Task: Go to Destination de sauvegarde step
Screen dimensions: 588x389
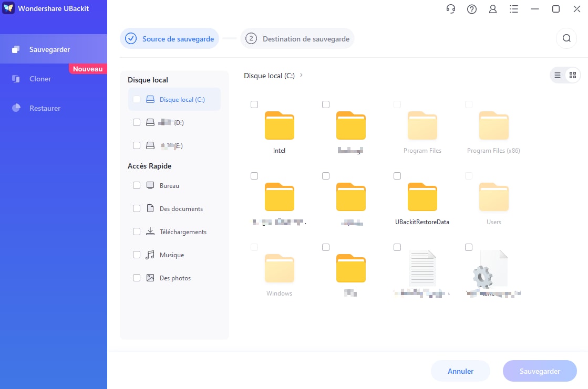Action: click(297, 39)
